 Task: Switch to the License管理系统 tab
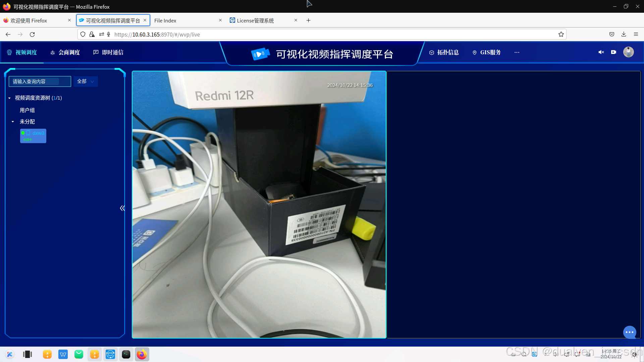(255, 20)
